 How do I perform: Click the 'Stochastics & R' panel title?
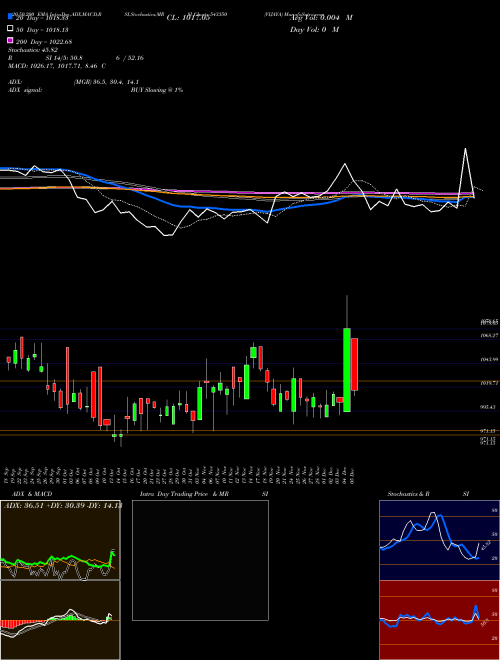(409, 494)
